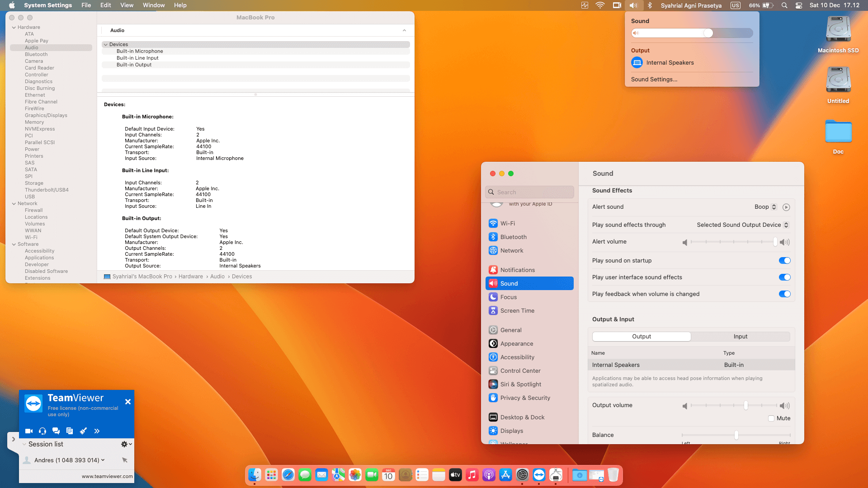Click Sound Settings... in volume popup
The width and height of the screenshot is (868, 488).
click(654, 80)
